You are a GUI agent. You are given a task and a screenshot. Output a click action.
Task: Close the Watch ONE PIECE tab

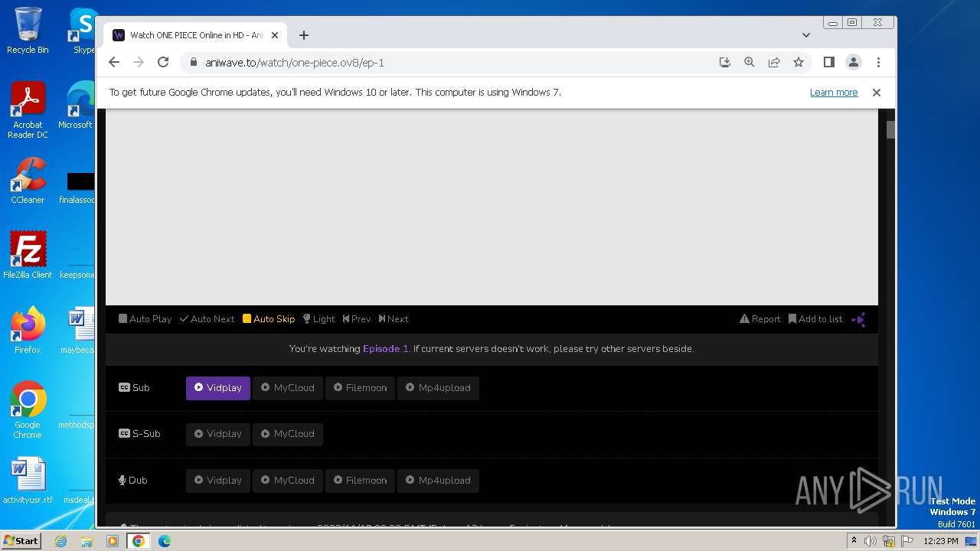(276, 35)
